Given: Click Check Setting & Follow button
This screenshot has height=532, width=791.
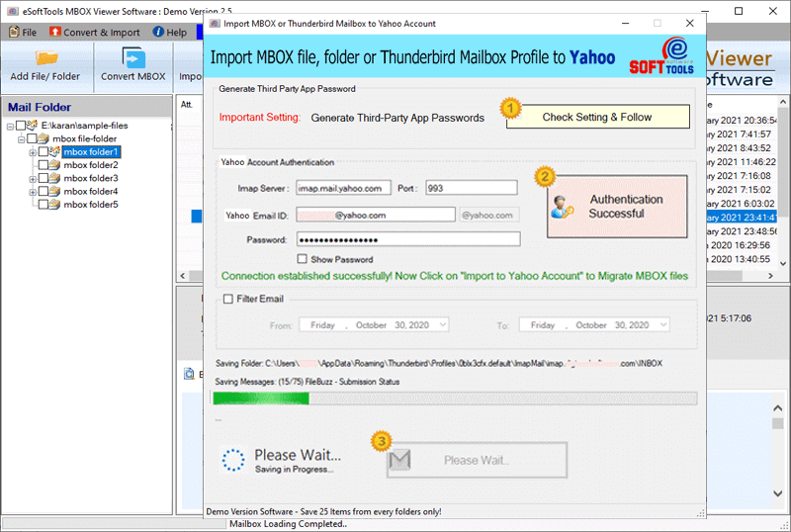Looking at the screenshot, I should point(598,117).
